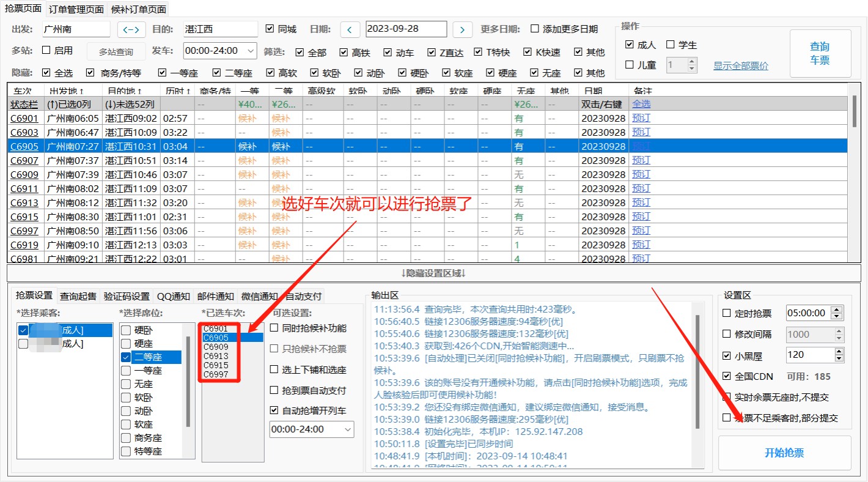Image resolution: width=868 pixels, height=482 pixels.
Task: Enable the 同时抢候补功能 option
Action: (274, 328)
